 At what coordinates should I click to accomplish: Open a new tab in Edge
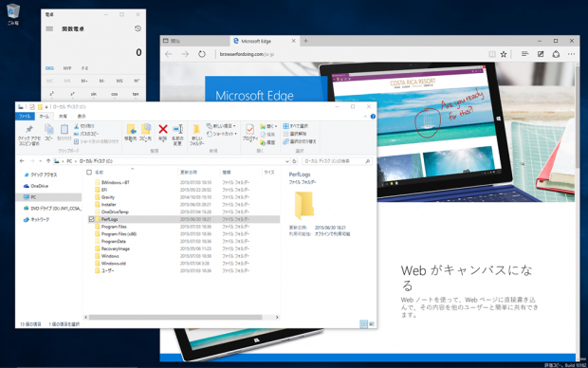click(x=306, y=41)
